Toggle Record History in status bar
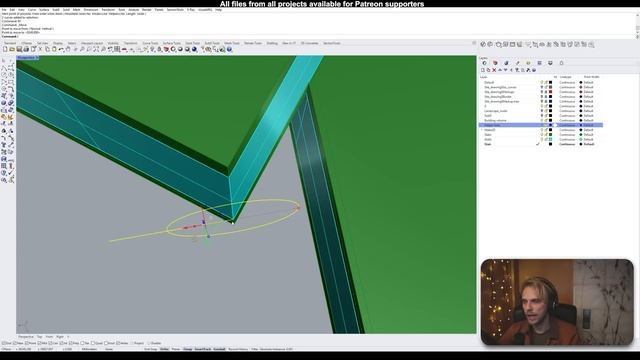 point(238,349)
